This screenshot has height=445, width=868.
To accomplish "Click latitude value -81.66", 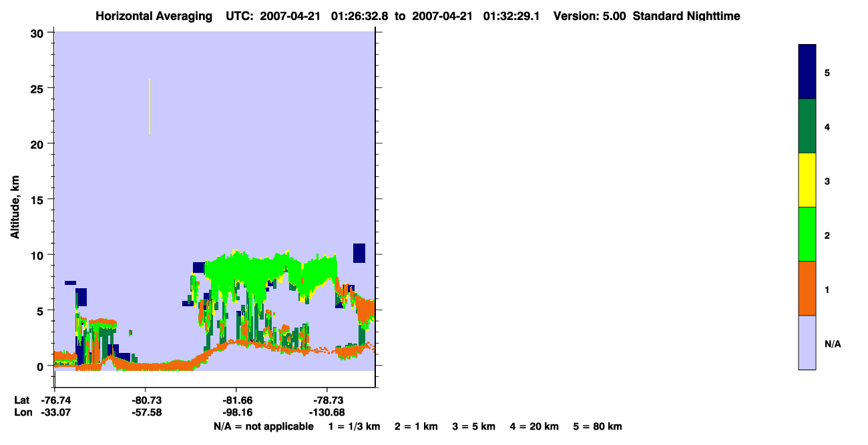I will (x=238, y=400).
